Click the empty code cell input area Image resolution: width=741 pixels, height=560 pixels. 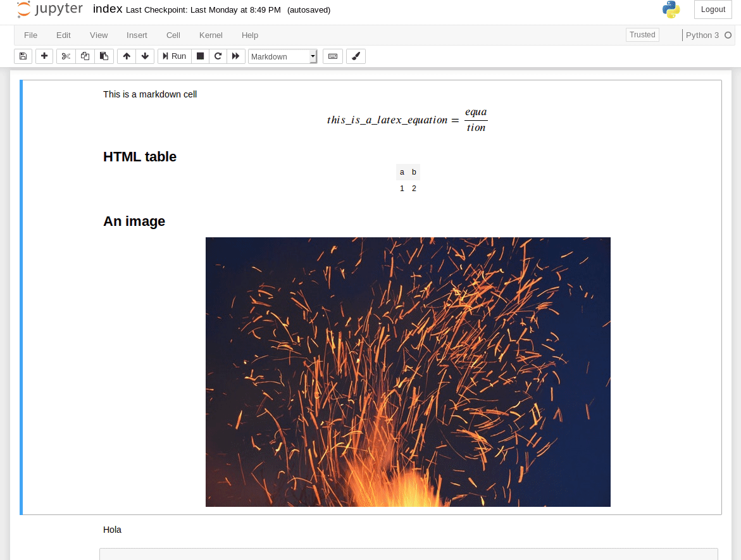[408, 554]
